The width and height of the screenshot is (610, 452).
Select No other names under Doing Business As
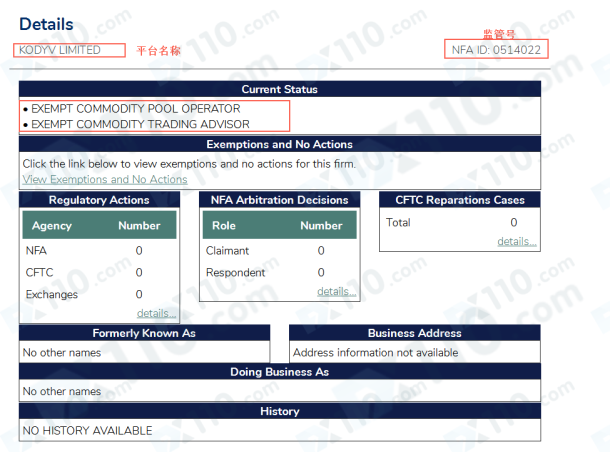(62, 391)
